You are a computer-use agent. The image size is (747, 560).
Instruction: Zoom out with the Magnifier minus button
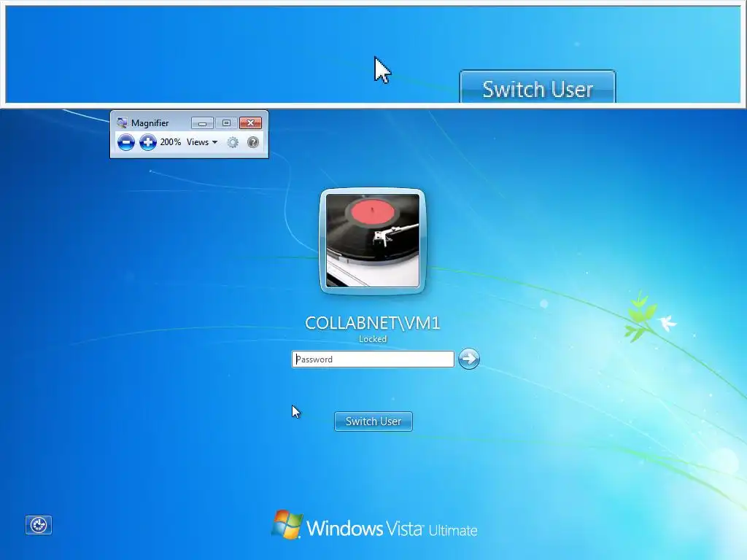tap(125, 142)
